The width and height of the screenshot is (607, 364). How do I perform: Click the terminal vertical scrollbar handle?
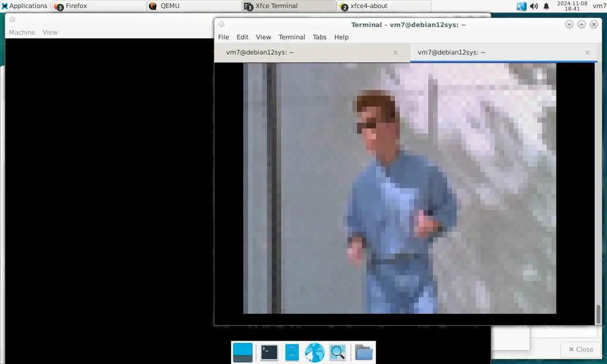598,314
